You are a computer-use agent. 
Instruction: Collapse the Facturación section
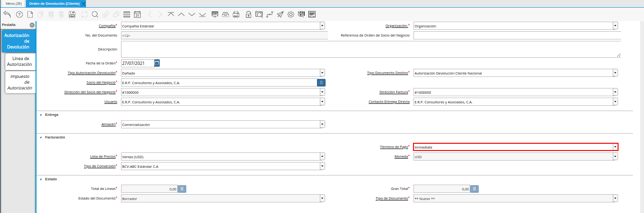(40, 138)
